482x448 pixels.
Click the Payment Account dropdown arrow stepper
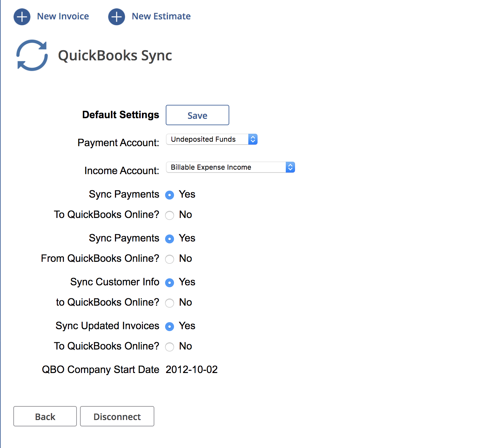click(253, 139)
